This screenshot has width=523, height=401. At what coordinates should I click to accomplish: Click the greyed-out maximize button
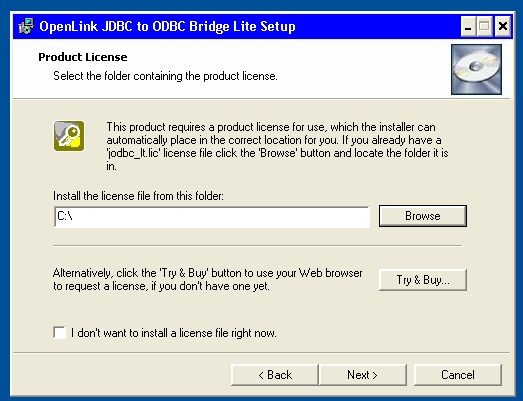point(484,26)
